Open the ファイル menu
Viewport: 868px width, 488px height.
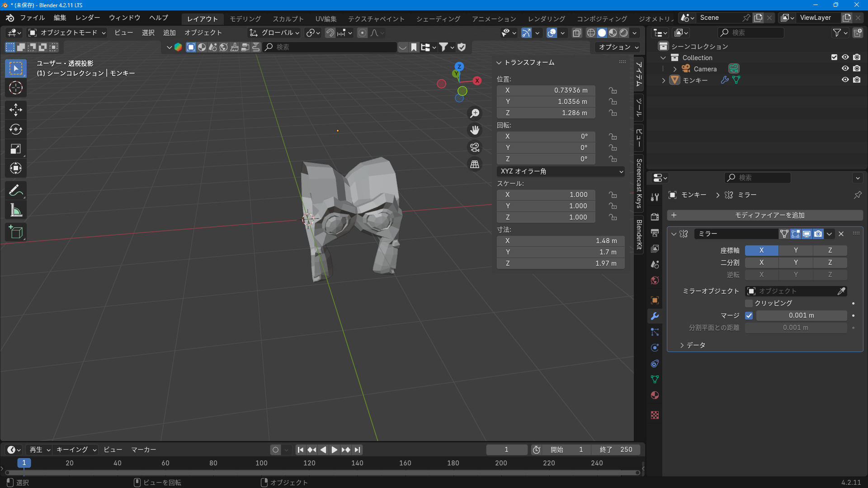[32, 18]
